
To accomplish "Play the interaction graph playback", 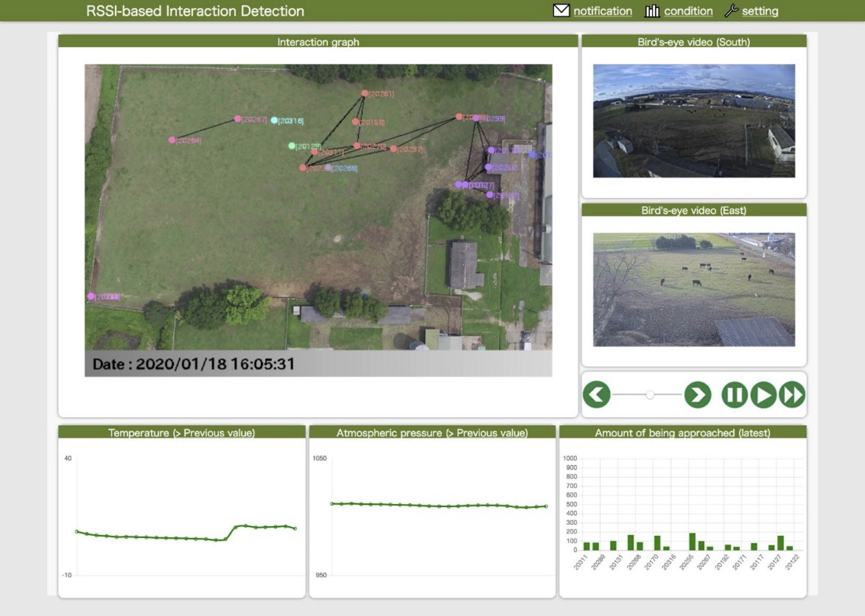I will pos(763,394).
